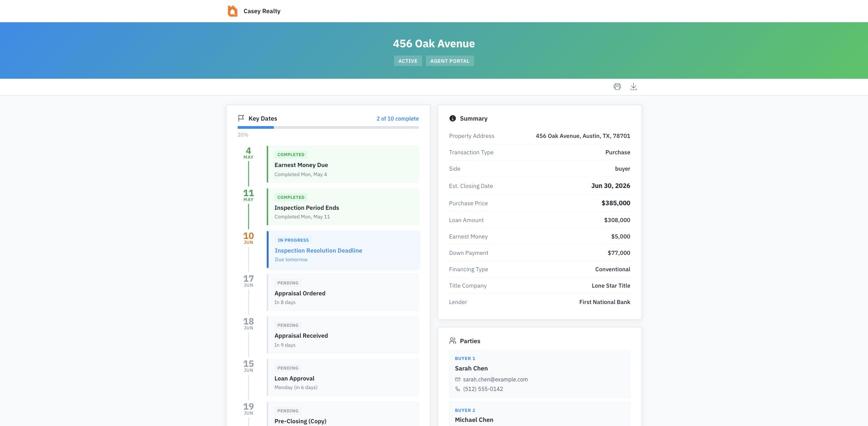Image resolution: width=868 pixels, height=426 pixels.
Task: Click the Summary info icon
Action: (x=452, y=118)
